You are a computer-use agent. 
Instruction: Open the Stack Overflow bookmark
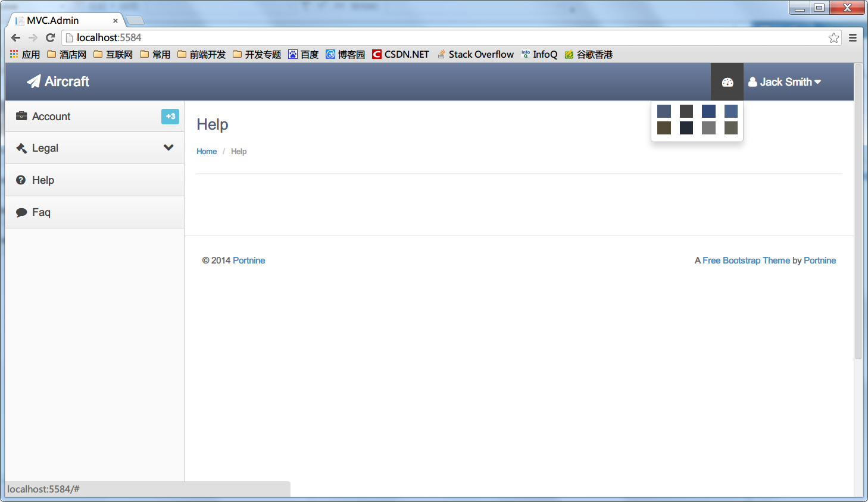coord(475,54)
